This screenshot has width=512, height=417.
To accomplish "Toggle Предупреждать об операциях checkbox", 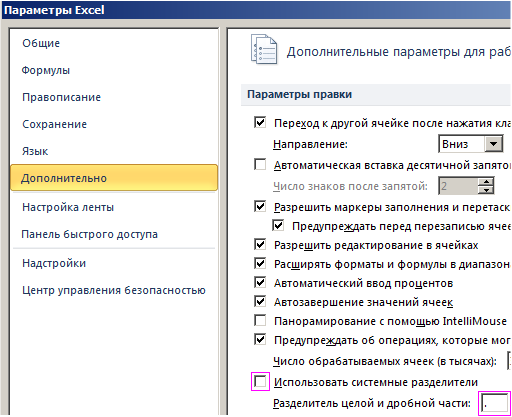I will pos(260,339).
